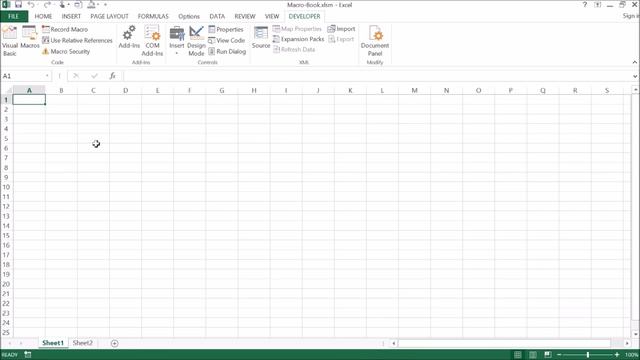Click the Insert Function fx button
The height and width of the screenshot is (360, 640).
click(113, 76)
